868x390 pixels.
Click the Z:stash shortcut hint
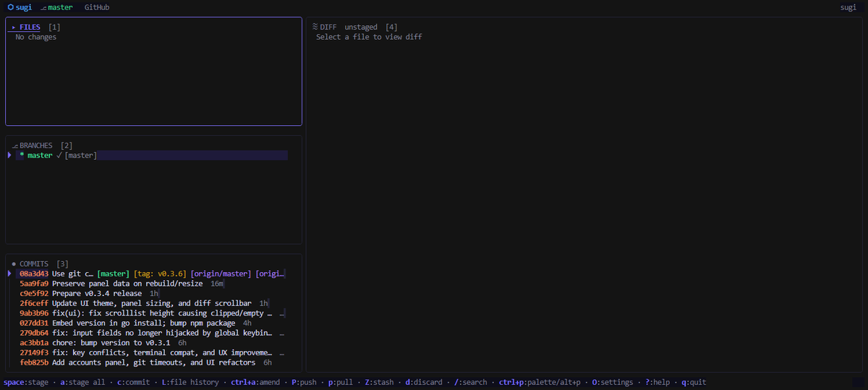click(x=379, y=382)
